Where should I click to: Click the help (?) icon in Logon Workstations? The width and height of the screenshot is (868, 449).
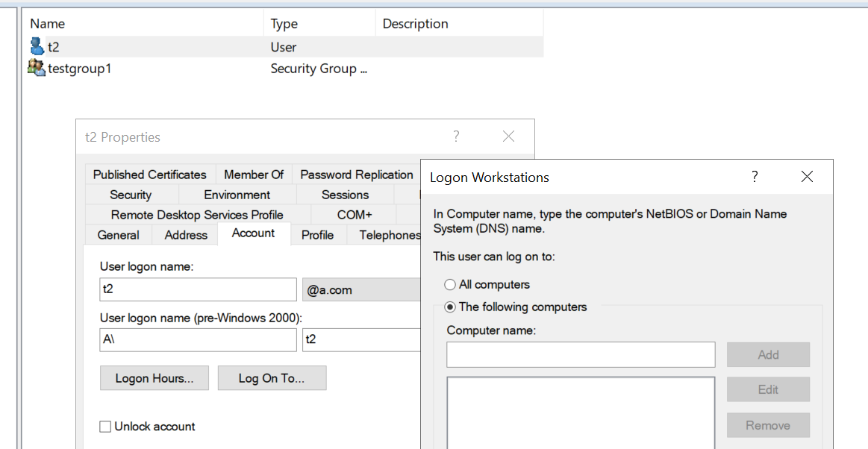pyautogui.click(x=754, y=177)
